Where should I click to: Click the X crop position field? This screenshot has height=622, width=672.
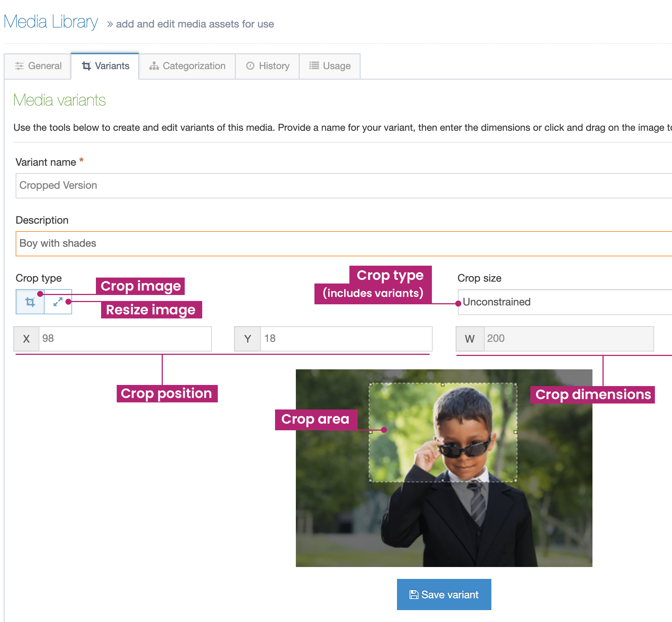tap(125, 338)
